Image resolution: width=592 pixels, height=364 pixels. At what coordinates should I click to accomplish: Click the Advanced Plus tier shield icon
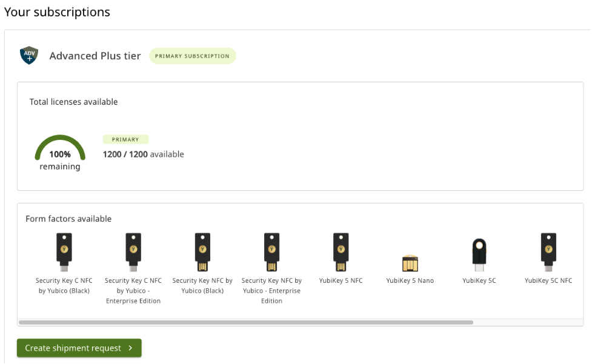pos(29,56)
